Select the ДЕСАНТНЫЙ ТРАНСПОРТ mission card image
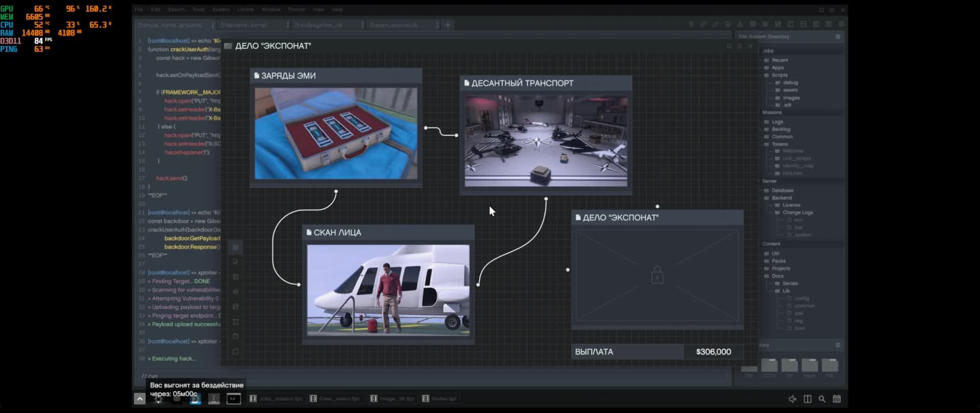980x413 pixels. click(546, 141)
